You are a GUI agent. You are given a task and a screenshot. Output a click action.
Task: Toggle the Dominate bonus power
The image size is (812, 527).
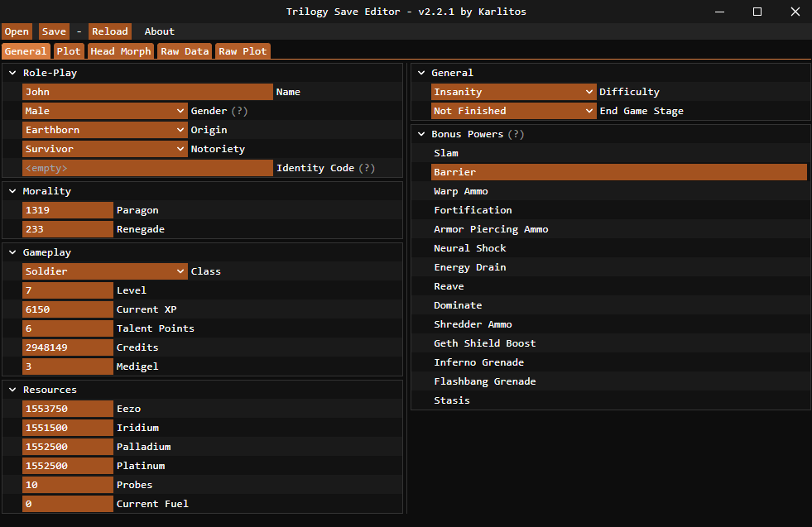pos(619,305)
